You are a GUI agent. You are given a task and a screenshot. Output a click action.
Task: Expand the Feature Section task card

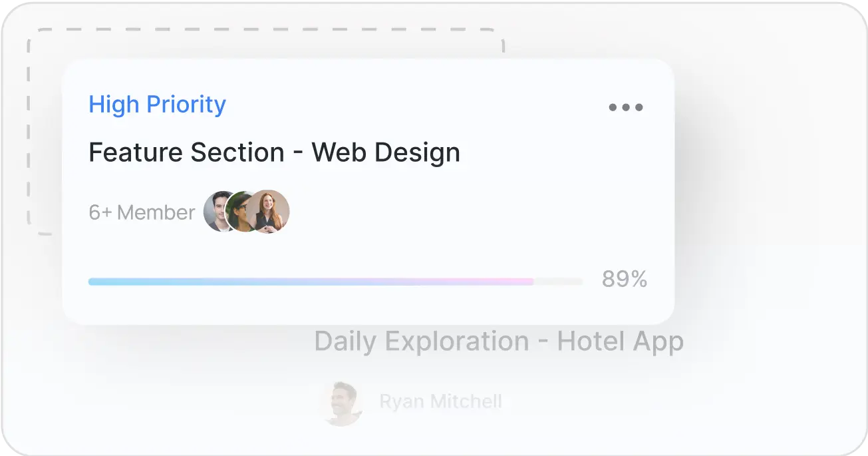[369, 190]
